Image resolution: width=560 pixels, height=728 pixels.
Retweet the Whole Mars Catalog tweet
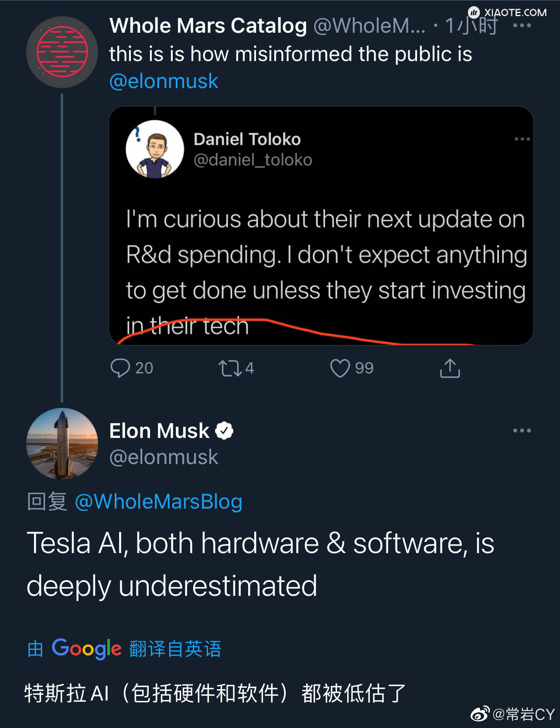(x=230, y=368)
